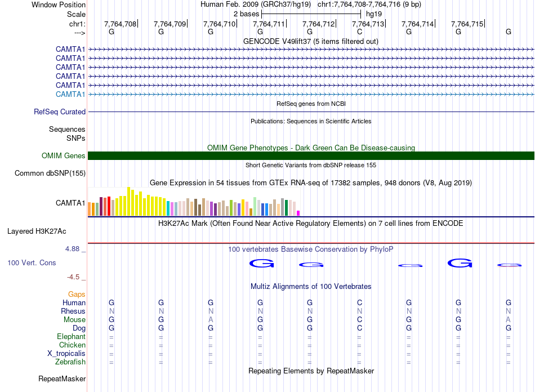Click the C base in the sequence row

[x=359, y=32]
